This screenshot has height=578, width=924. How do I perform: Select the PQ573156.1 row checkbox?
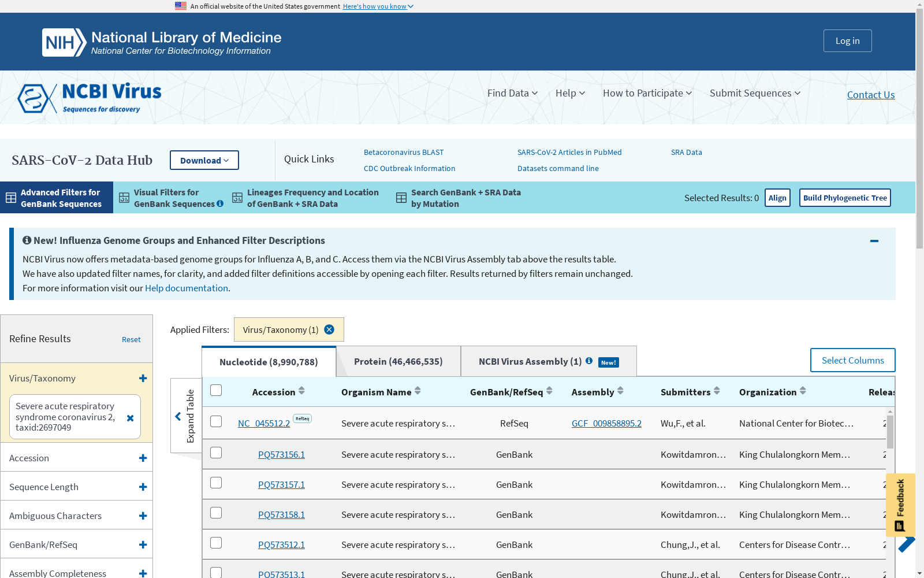click(x=216, y=453)
